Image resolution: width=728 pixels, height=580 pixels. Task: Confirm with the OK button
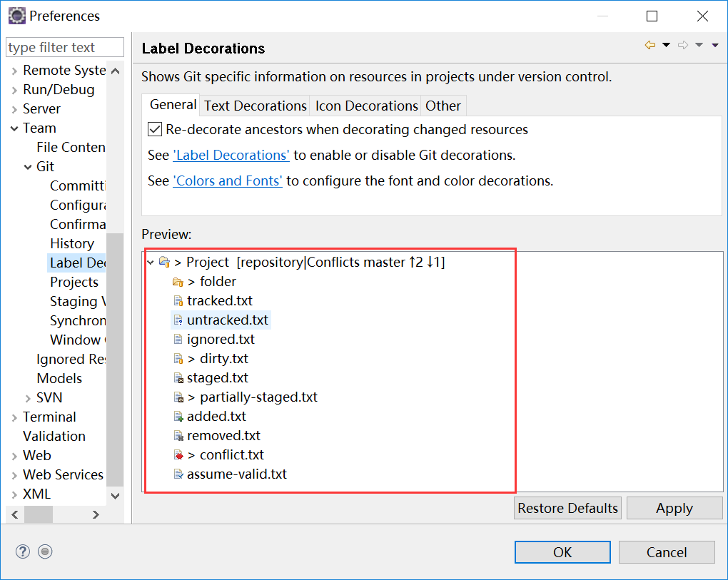click(x=562, y=552)
